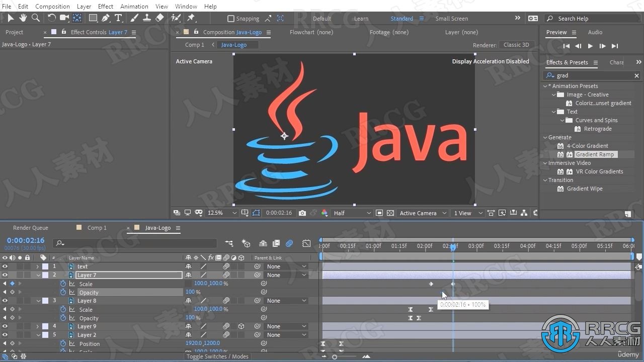Toggle transparency grid in viewer

390,213
